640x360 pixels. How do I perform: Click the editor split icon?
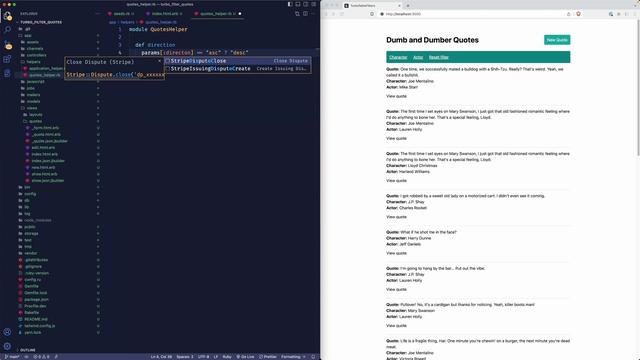coord(305,13)
